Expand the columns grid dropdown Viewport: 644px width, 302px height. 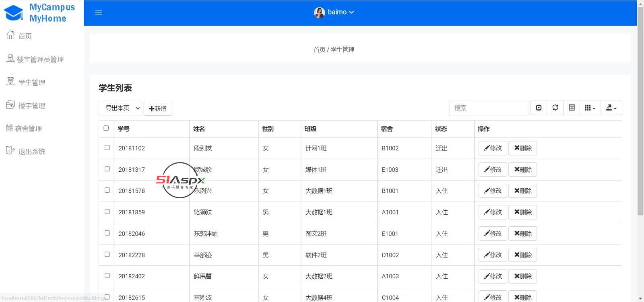pyautogui.click(x=590, y=108)
